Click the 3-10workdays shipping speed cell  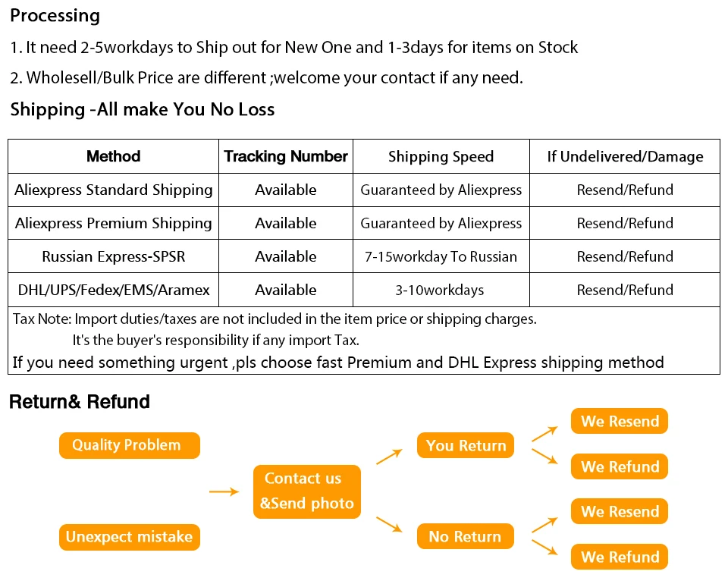point(441,290)
